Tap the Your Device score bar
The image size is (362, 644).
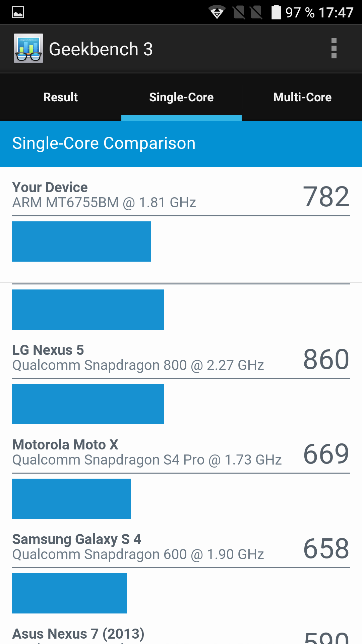[x=81, y=241]
